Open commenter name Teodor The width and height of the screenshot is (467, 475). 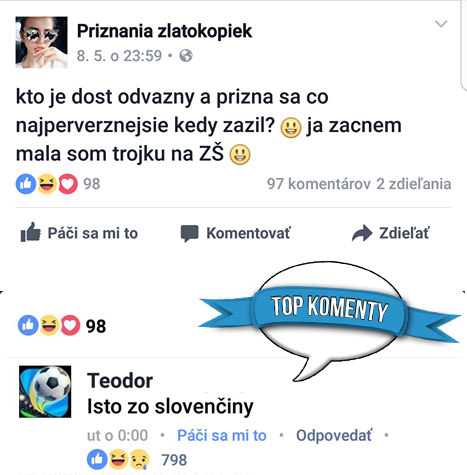tap(120, 380)
